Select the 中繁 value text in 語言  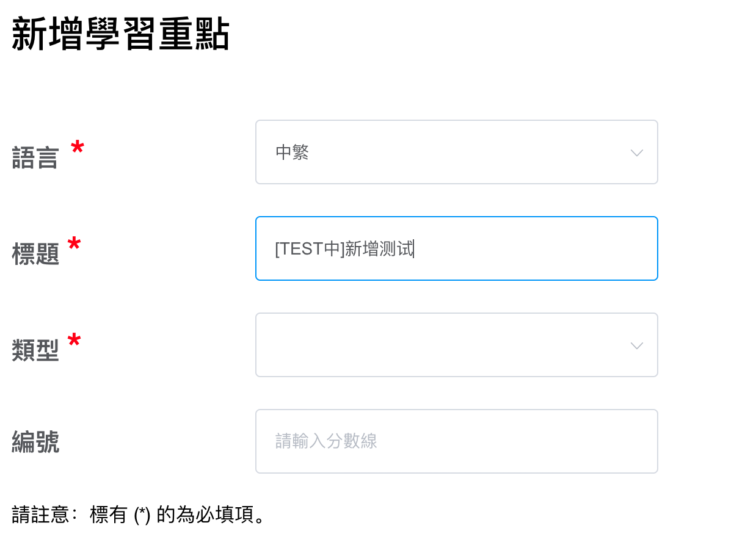pyautogui.click(x=292, y=152)
